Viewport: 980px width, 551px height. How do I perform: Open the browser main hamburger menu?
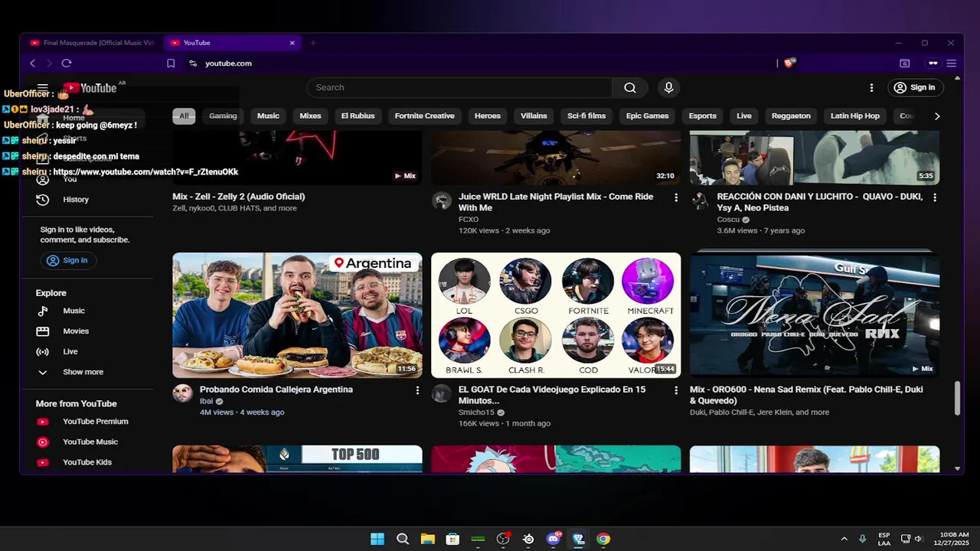pos(952,64)
